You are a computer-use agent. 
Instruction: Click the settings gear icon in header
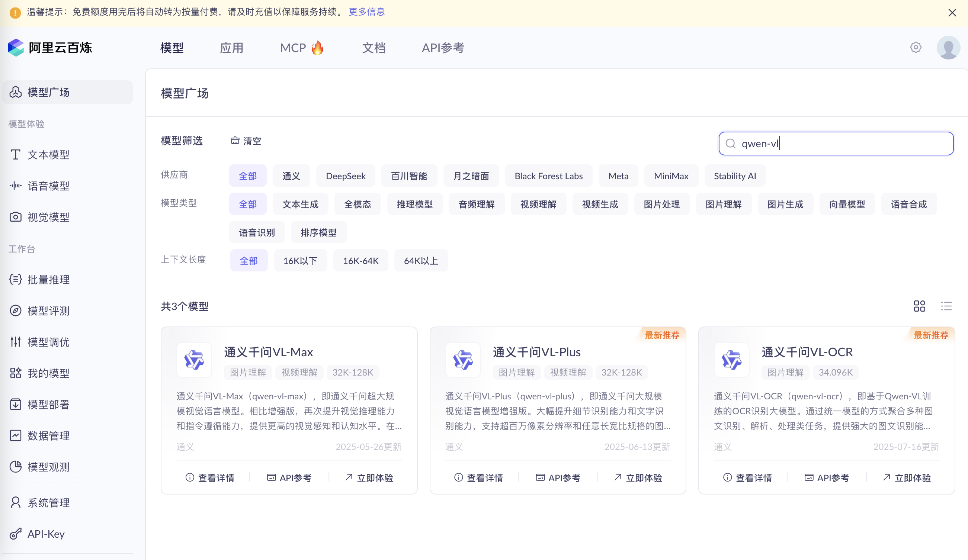click(916, 47)
